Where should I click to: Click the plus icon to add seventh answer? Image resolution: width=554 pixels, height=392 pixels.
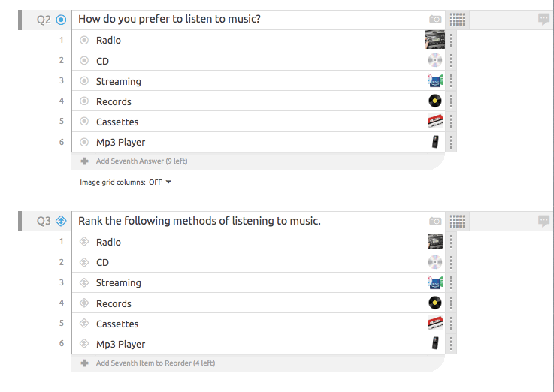84,161
